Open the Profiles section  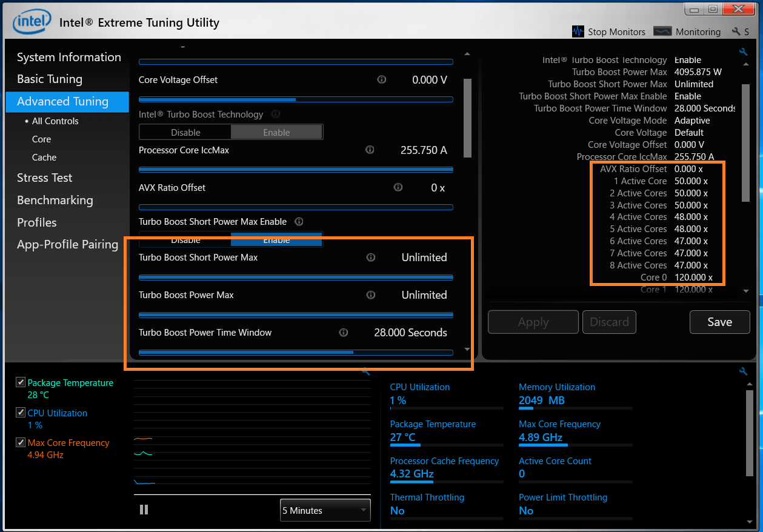[36, 222]
